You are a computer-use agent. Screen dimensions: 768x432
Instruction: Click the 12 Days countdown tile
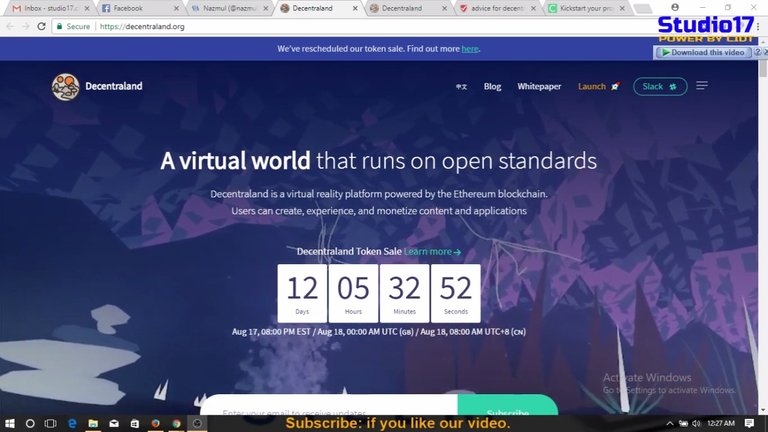[x=302, y=293]
